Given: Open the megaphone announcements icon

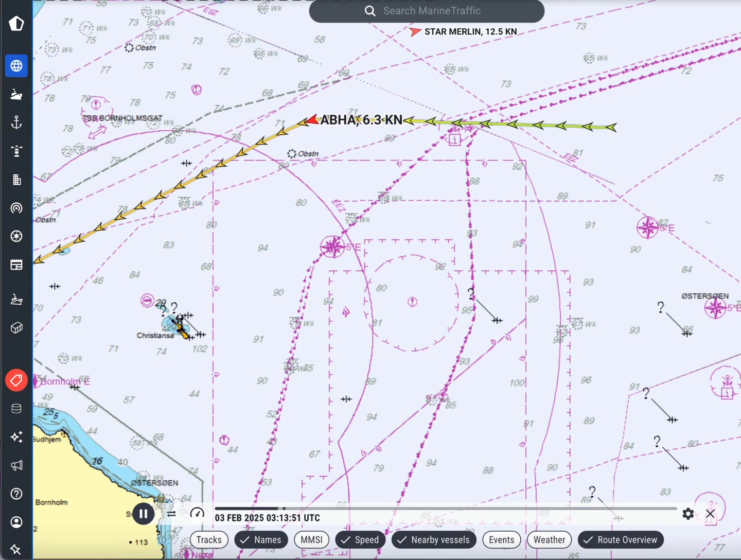Looking at the screenshot, I should pyautogui.click(x=16, y=465).
